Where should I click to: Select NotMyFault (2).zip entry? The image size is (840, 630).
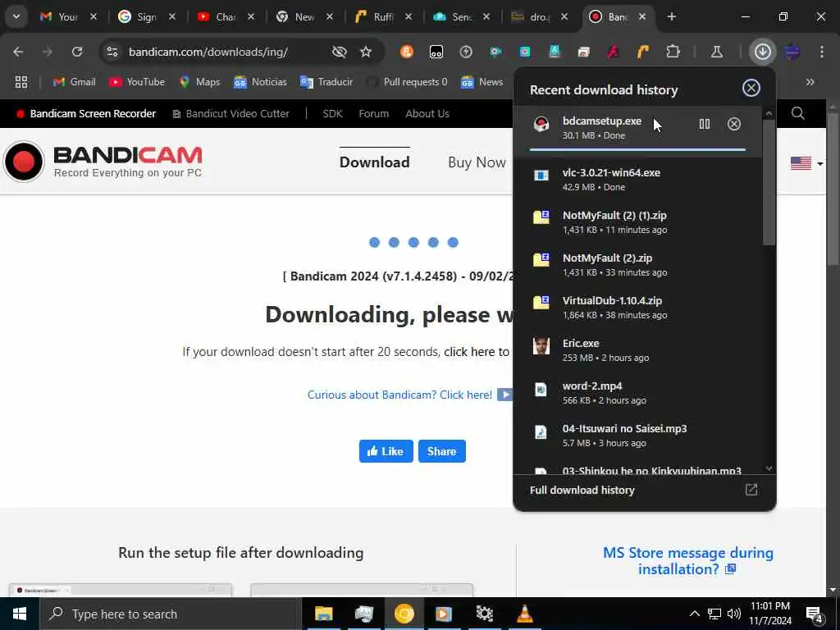[x=637, y=265]
